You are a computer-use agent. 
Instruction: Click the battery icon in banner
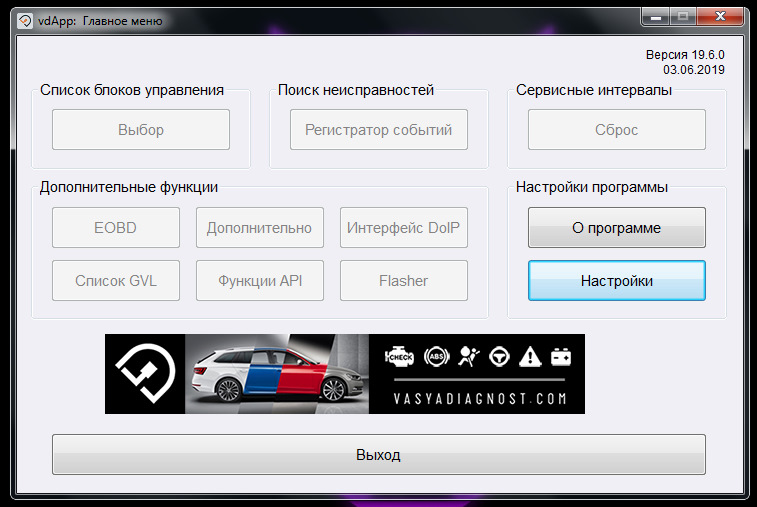coord(561,357)
